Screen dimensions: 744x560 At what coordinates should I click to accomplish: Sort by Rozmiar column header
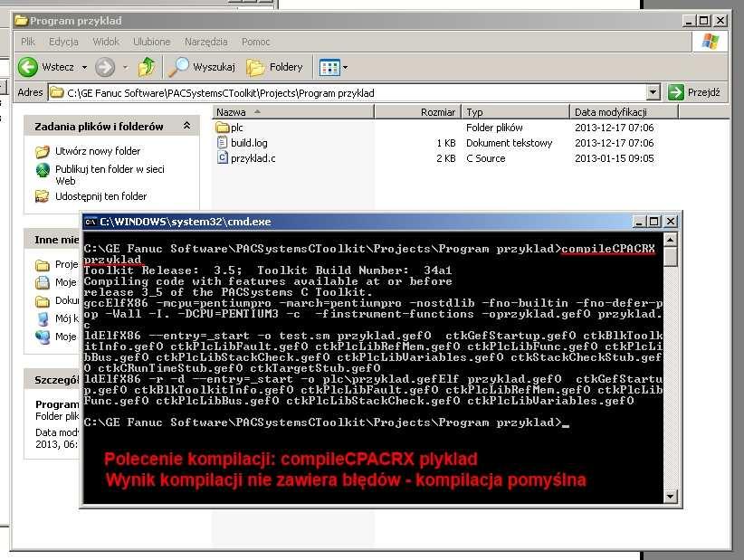(417, 112)
